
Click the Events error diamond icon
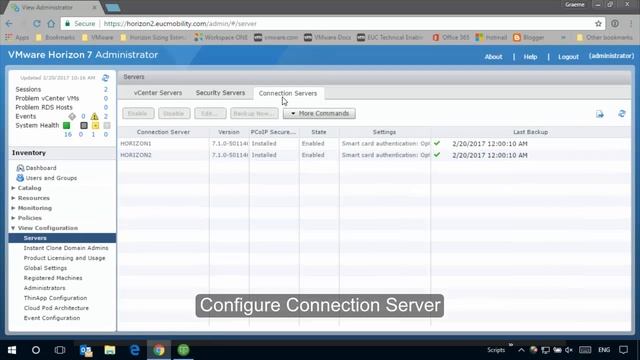72,116
